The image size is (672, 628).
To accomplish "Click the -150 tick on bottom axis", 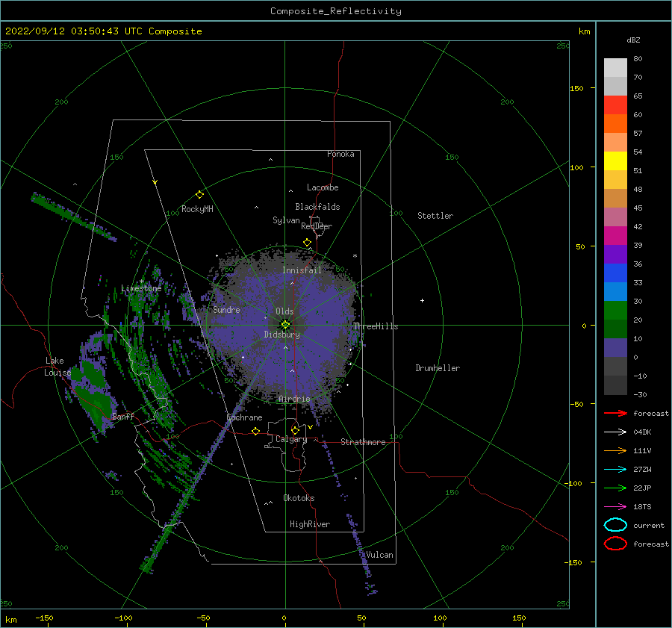I will pyautogui.click(x=44, y=618).
